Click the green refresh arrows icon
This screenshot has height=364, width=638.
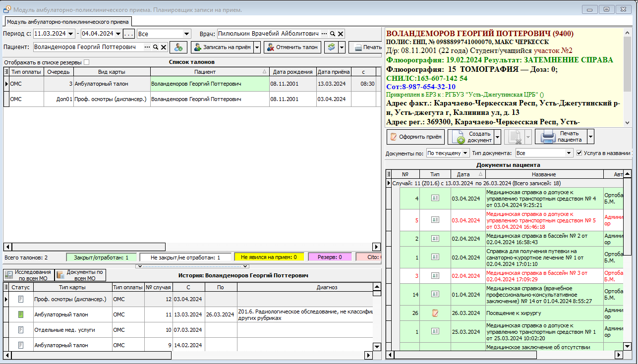tap(331, 47)
